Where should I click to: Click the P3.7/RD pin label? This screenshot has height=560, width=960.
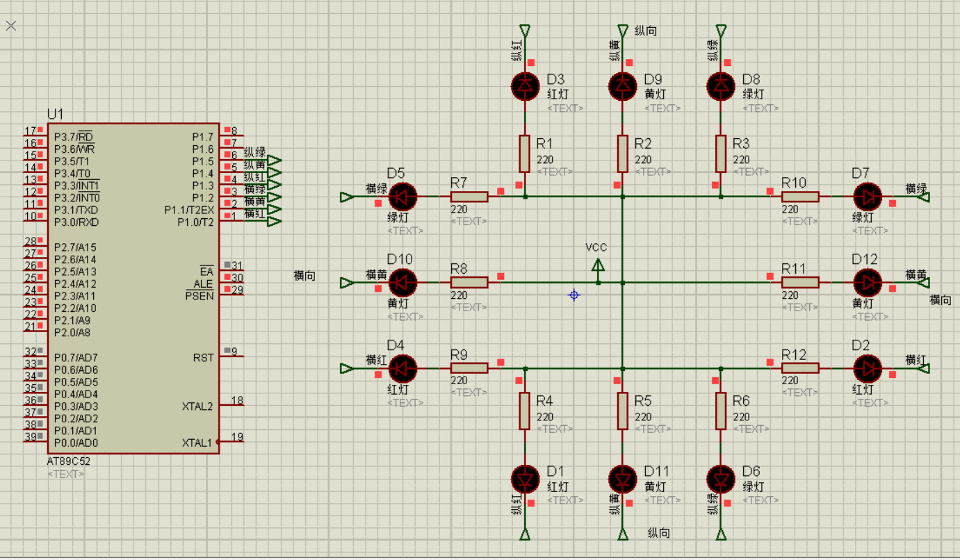[74, 136]
